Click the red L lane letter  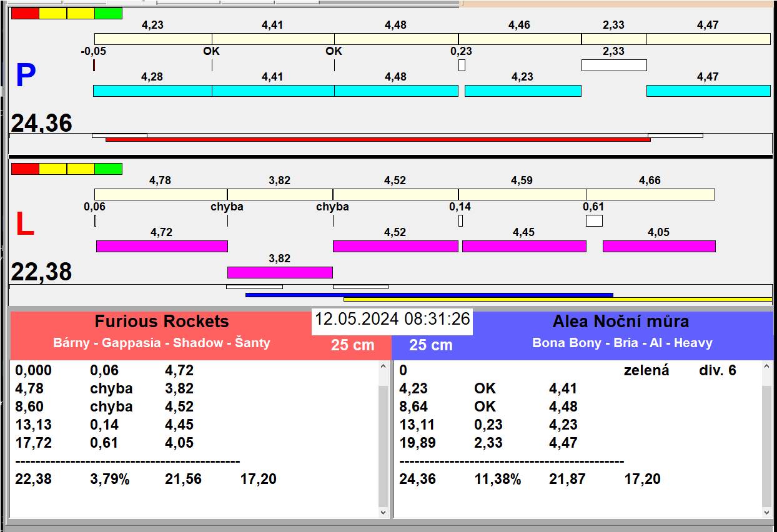tap(24, 224)
